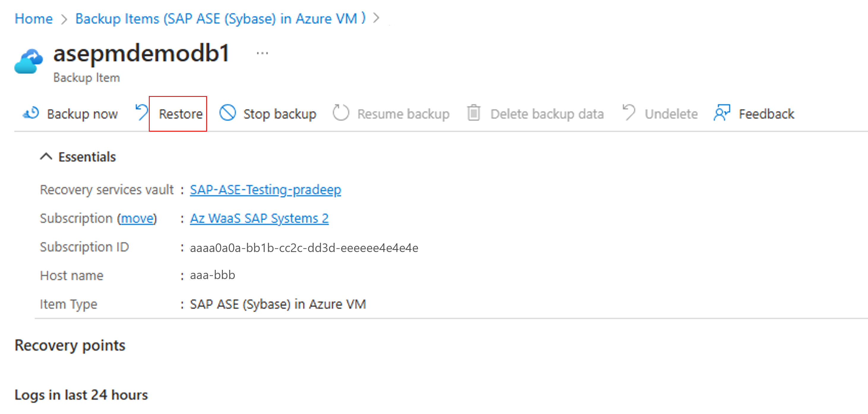Open the more options ellipsis menu
Viewport: 868px width, 414px height.
[262, 53]
